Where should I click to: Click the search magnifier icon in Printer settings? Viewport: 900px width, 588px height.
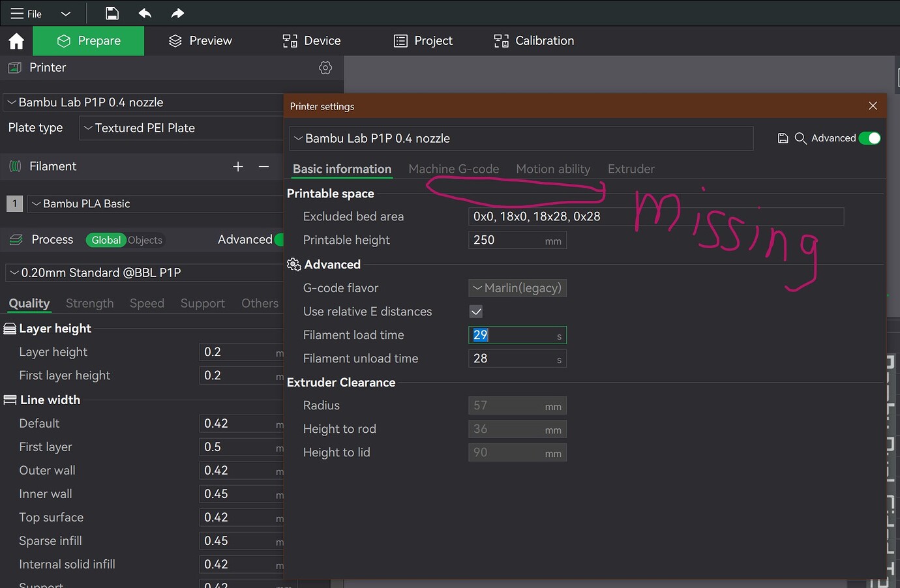coord(800,138)
